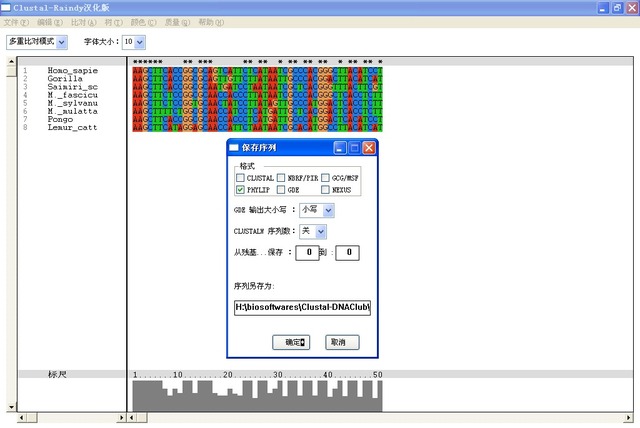Open the 编辑 (Edit) menu

click(50, 22)
